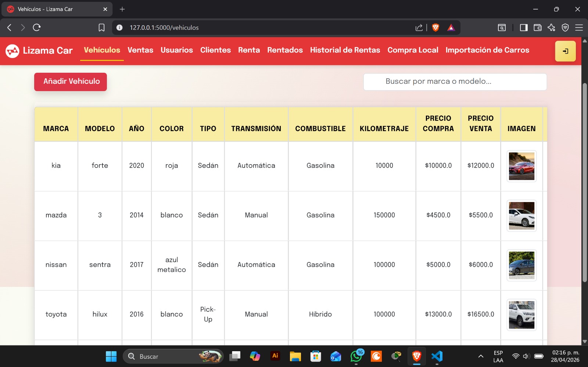View site information icon in address bar

point(119,28)
